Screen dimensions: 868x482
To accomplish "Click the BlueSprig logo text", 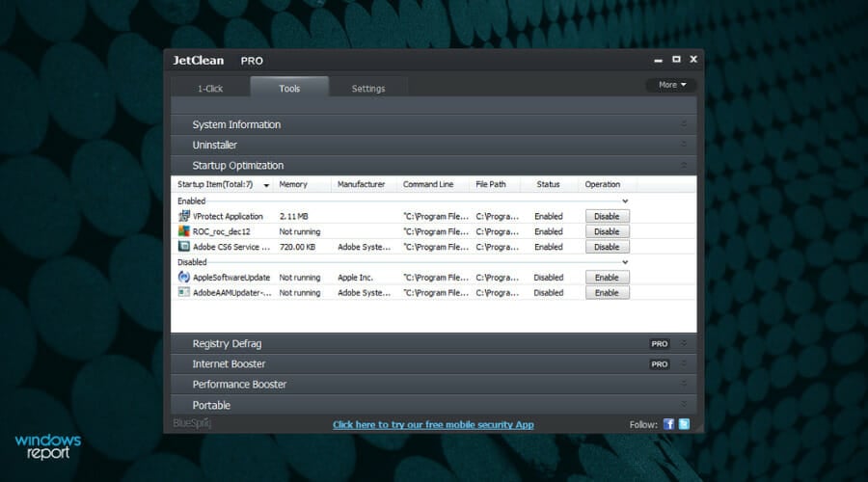I will click(192, 423).
